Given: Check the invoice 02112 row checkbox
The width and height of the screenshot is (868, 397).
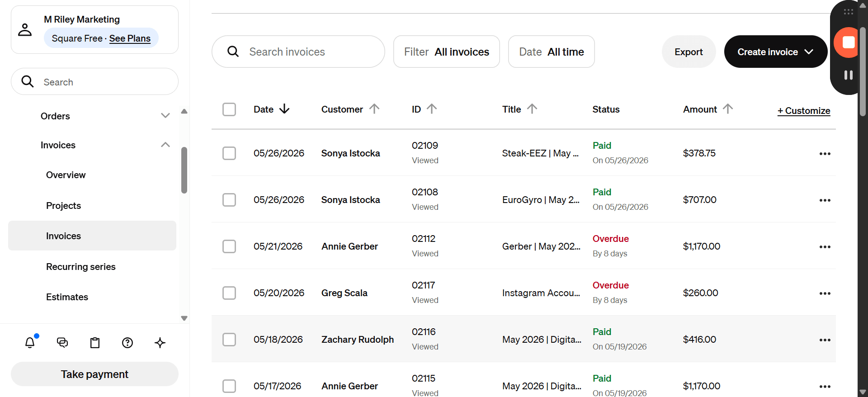Looking at the screenshot, I should click(229, 246).
